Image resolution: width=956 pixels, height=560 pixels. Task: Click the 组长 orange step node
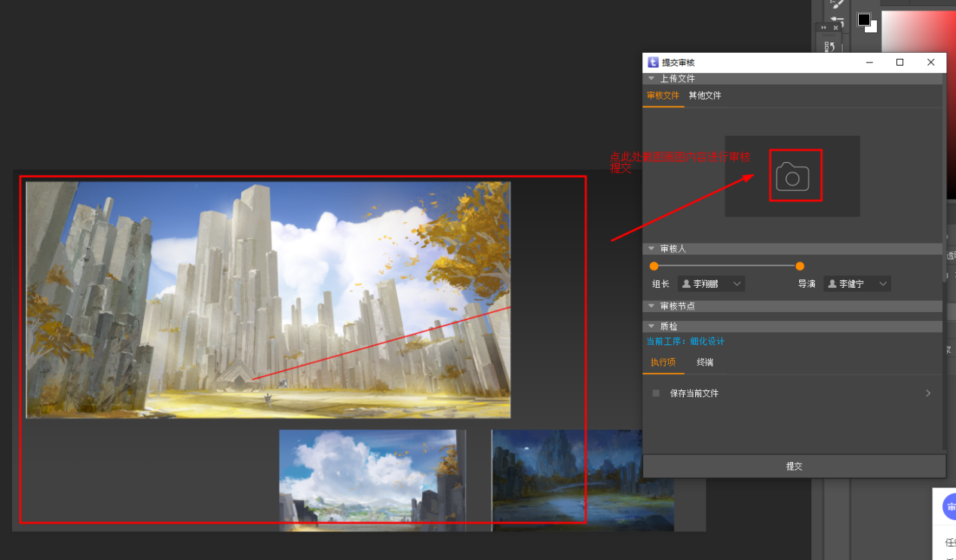pyautogui.click(x=654, y=266)
